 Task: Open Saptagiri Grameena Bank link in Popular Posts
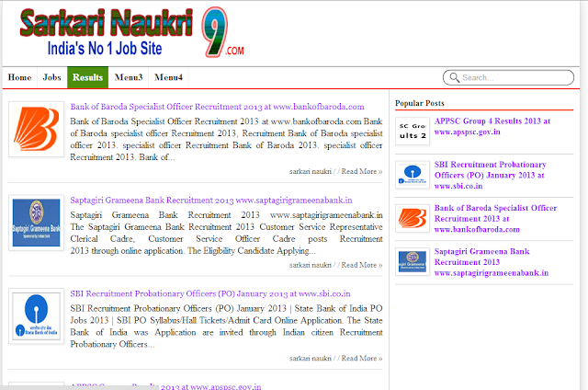(492, 262)
